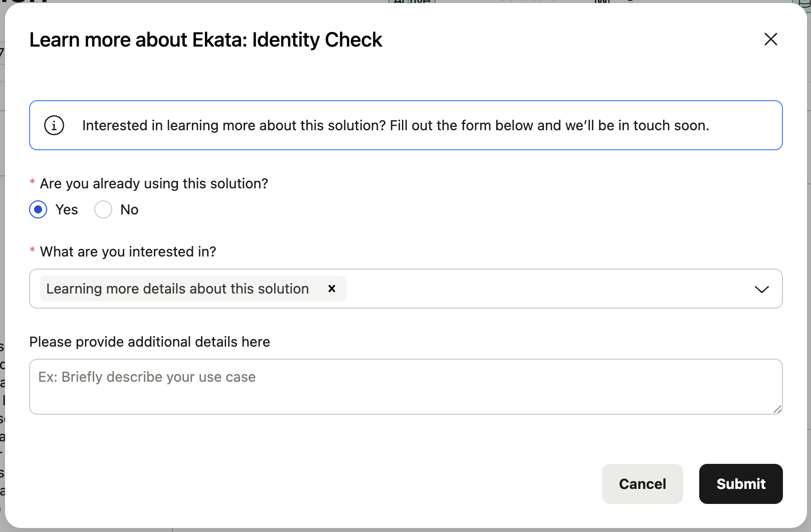Click the info circle icon in banner

54,125
